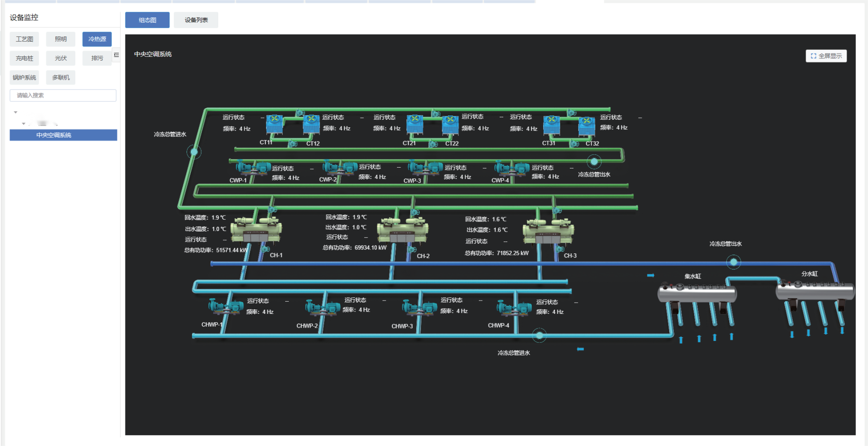Choose the 光伏 category button

(x=61, y=58)
